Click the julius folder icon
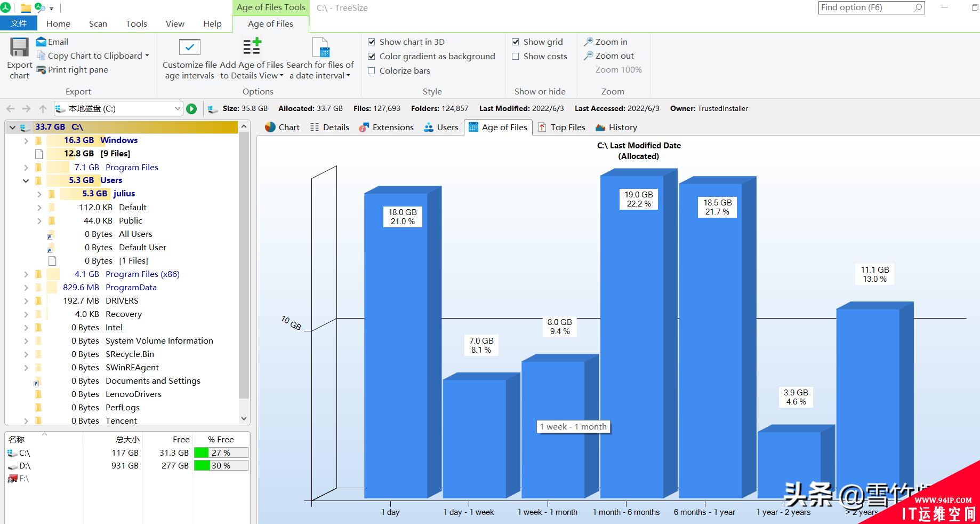Viewport: 980px width, 524px height. pos(52,194)
